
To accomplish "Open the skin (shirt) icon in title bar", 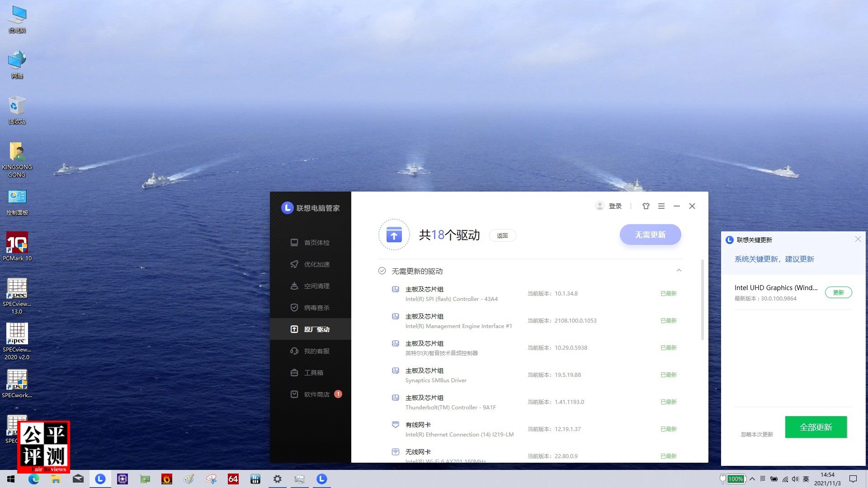I will (646, 206).
